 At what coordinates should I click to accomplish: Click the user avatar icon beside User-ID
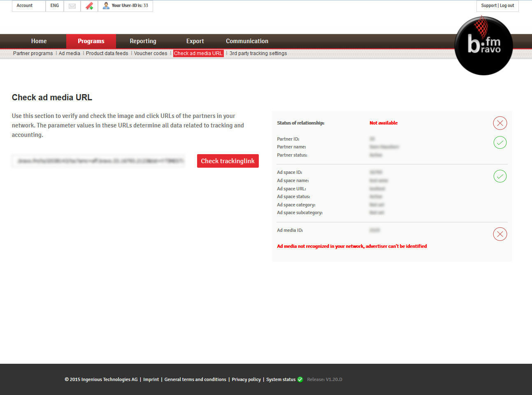click(x=106, y=6)
